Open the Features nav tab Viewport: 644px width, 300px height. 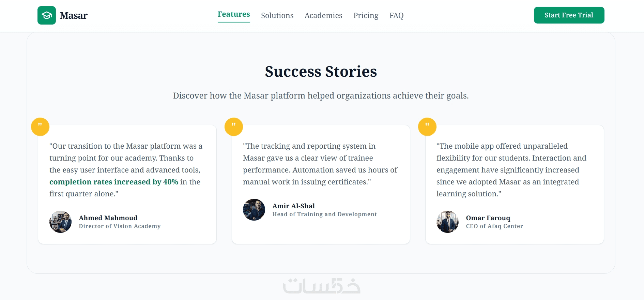[234, 15]
